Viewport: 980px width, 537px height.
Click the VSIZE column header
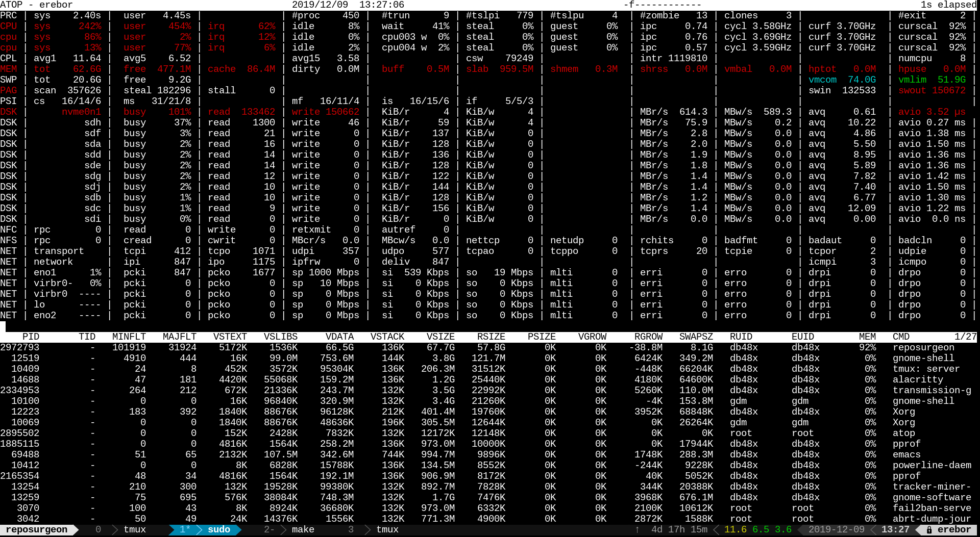tap(440, 337)
